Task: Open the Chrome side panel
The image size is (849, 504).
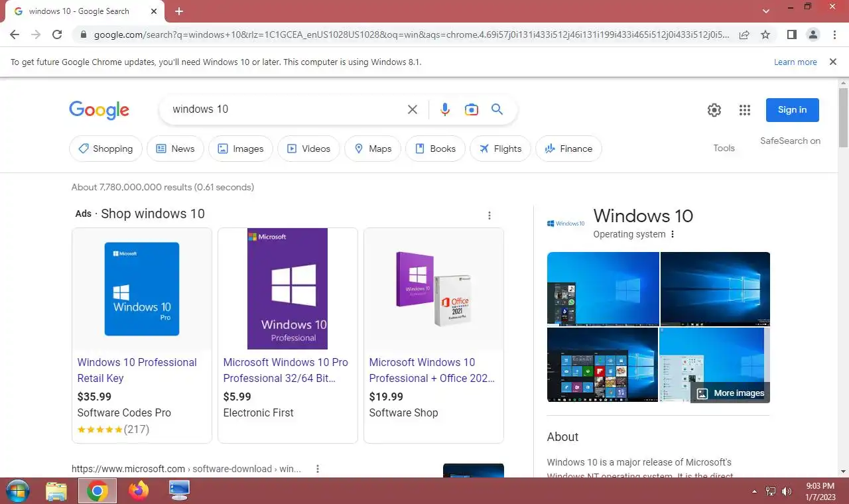Action: [x=791, y=34]
